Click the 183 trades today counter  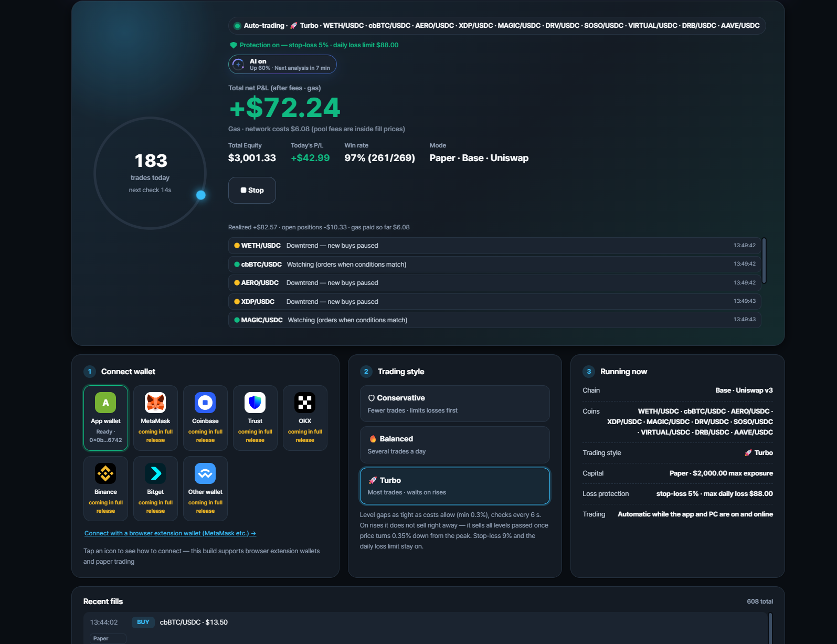[x=151, y=161]
